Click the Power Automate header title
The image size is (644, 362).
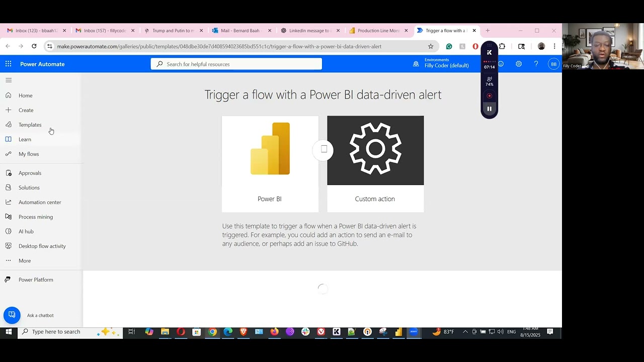(42, 64)
